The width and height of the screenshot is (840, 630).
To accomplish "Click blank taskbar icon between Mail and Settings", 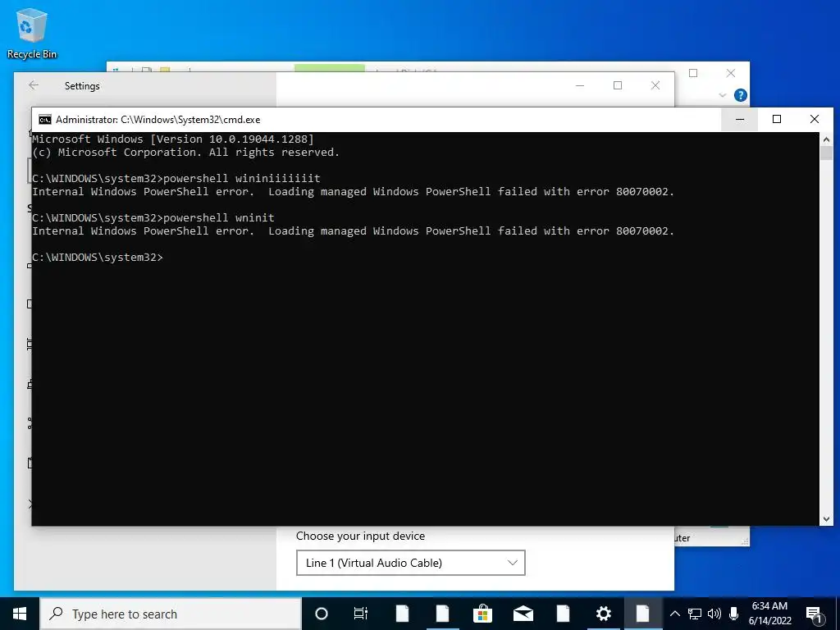I will [x=563, y=614].
